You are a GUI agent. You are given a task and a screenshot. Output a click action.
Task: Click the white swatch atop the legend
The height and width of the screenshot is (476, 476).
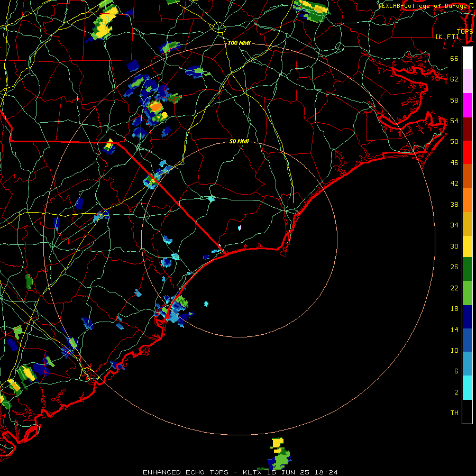tap(467, 58)
